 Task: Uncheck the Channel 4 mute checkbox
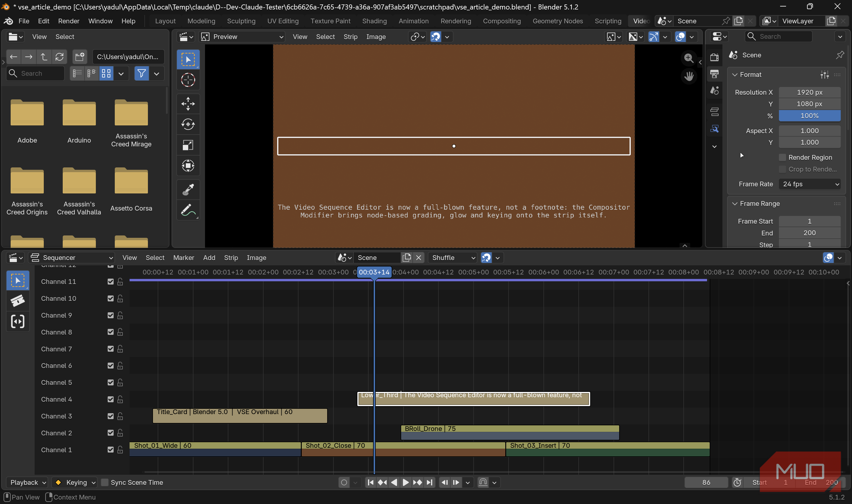coord(110,399)
